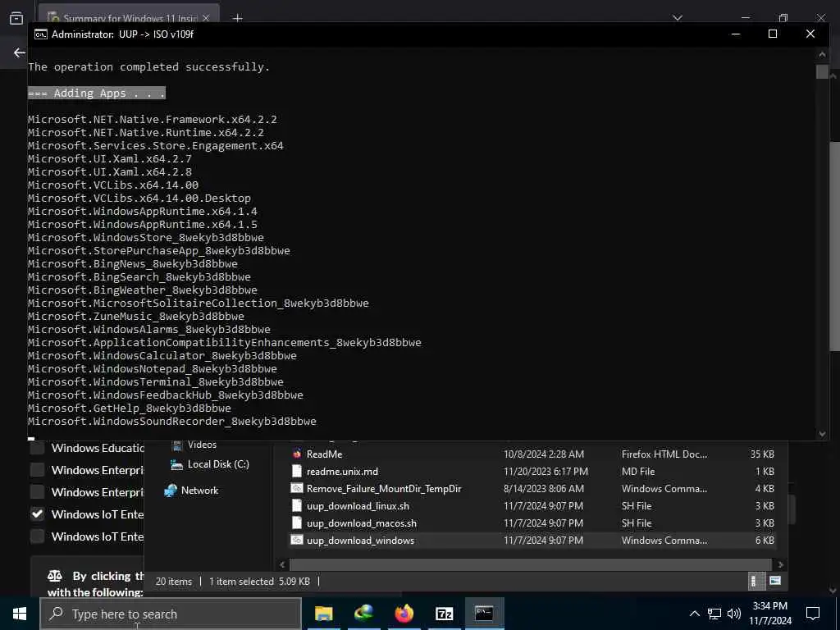The height and width of the screenshot is (630, 840).
Task: Click the scales icon beside By clicking
Action: pos(55,576)
